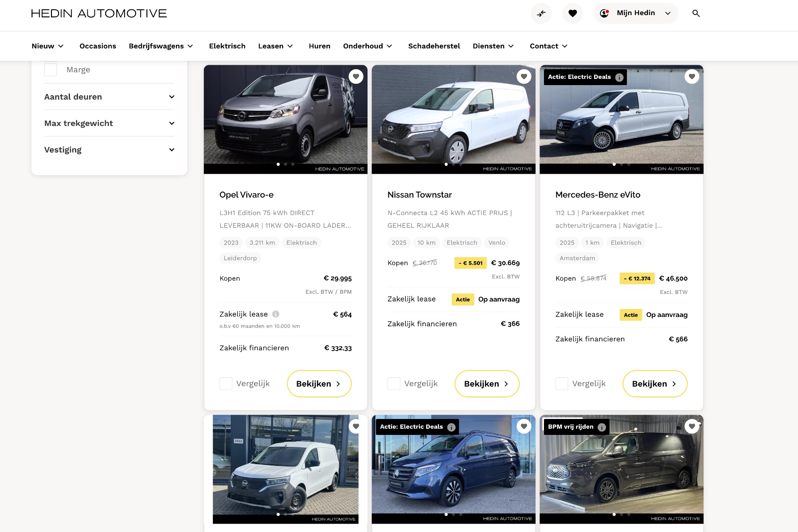Screen dimensions: 798x532
Task: Open the Nieuw menu dropdown
Action: [x=48, y=46]
